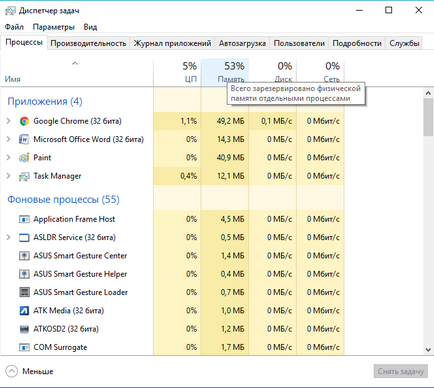Select the Paint process name

[x=42, y=158]
